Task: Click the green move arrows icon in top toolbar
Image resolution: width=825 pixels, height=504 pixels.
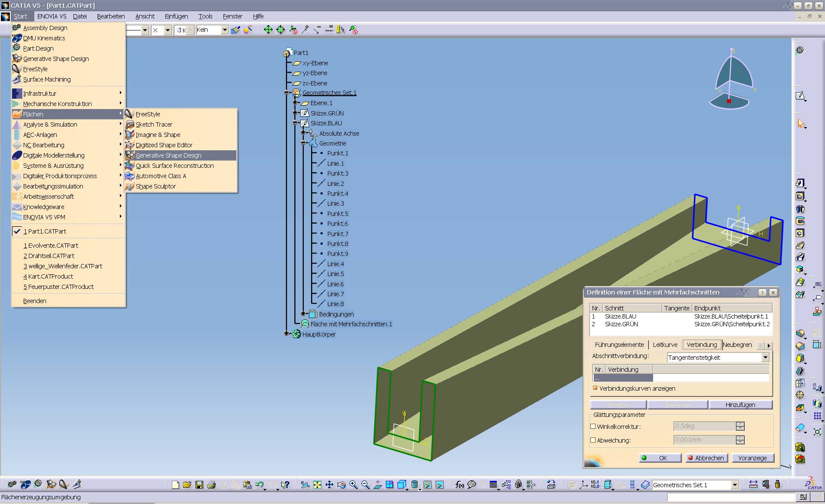Action: point(268,30)
